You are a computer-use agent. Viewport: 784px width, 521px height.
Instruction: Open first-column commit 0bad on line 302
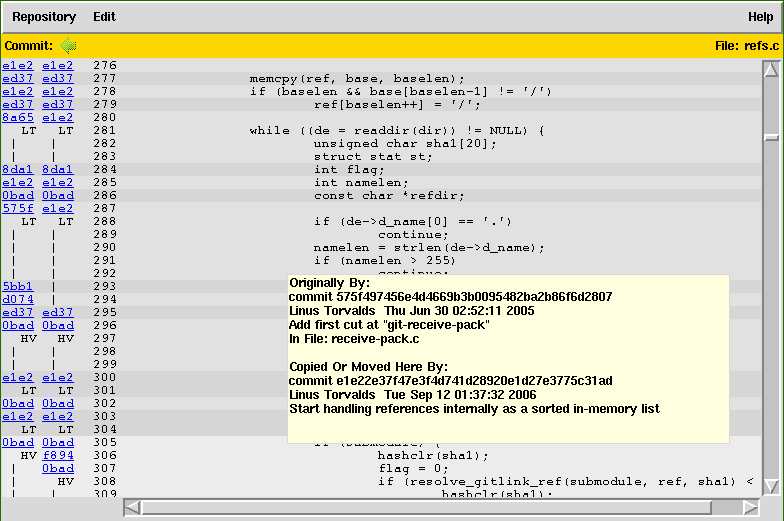tap(18, 404)
